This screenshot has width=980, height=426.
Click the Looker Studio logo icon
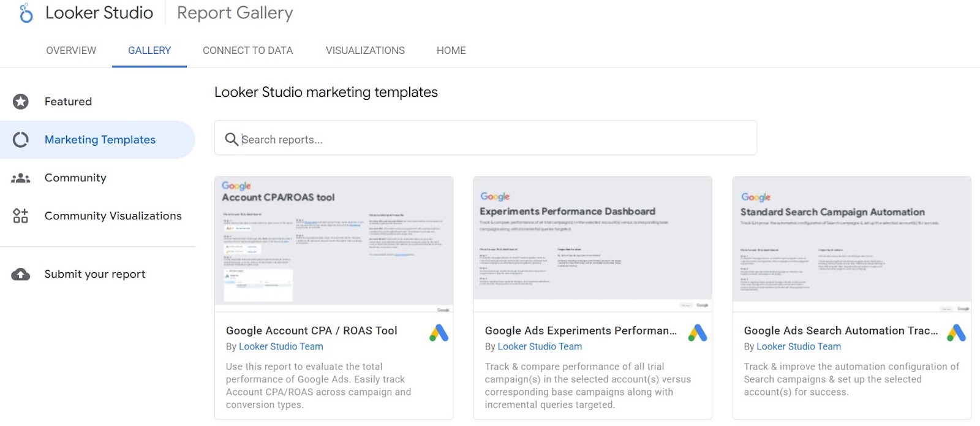pyautogui.click(x=26, y=13)
